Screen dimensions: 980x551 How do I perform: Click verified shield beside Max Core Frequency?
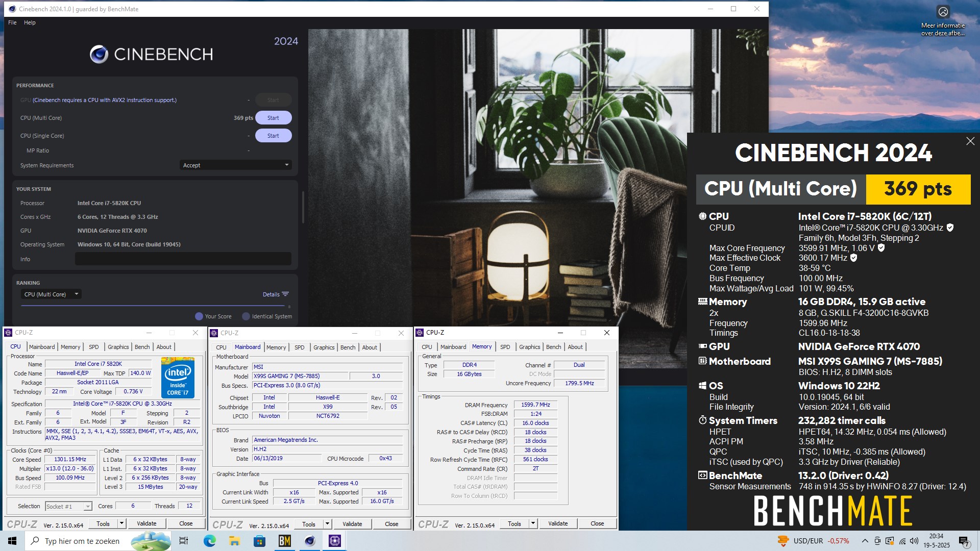coord(881,248)
